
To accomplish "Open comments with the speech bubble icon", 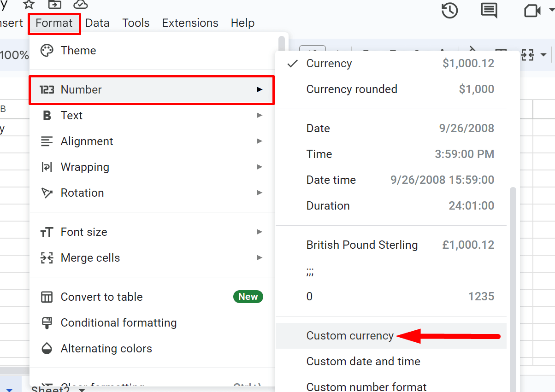I will pos(489,10).
